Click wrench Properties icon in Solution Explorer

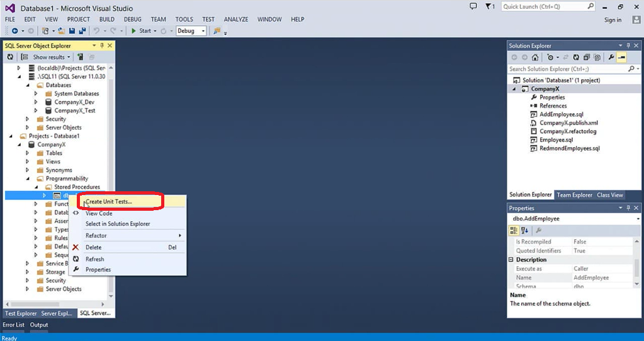611,57
